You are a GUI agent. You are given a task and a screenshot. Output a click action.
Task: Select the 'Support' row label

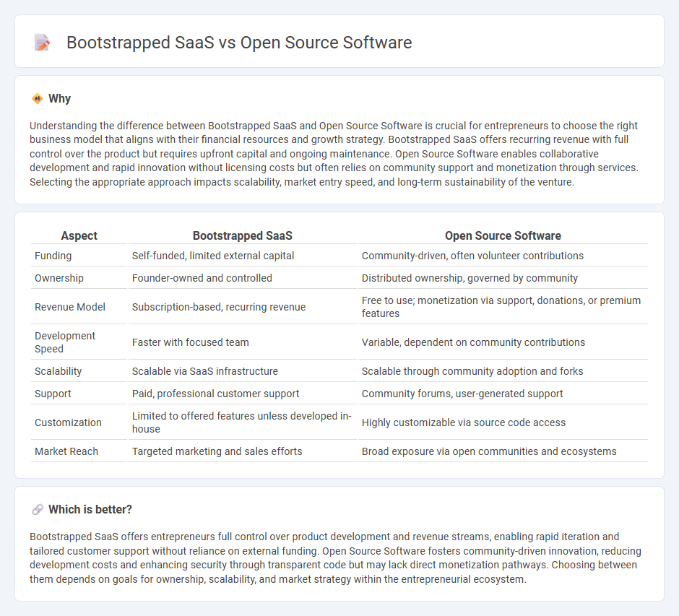point(53,394)
